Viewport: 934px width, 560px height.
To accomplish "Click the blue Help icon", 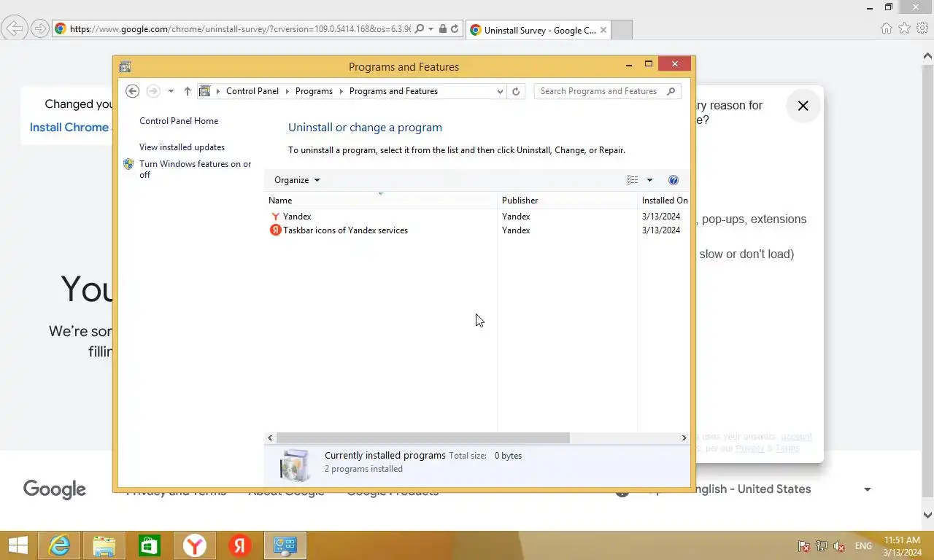I will (674, 180).
